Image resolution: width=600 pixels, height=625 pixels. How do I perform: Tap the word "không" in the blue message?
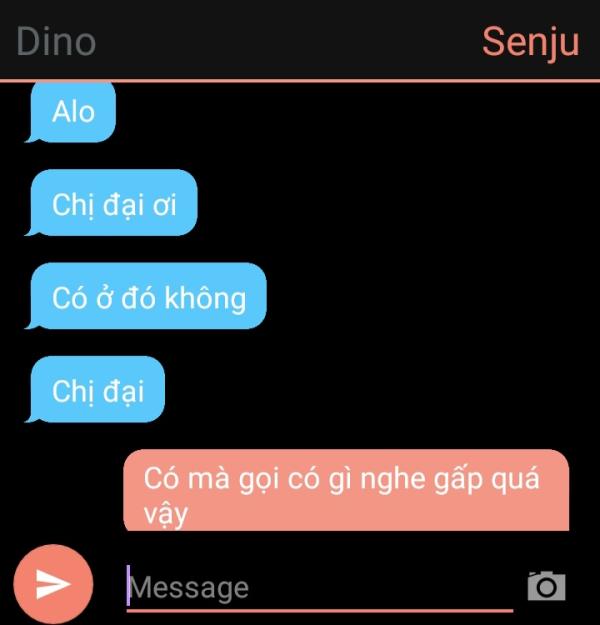click(x=205, y=299)
